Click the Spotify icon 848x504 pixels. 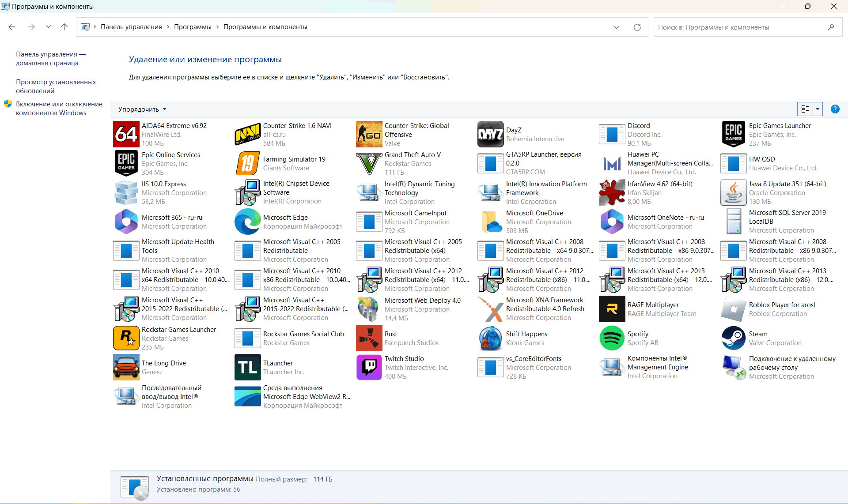[612, 338]
